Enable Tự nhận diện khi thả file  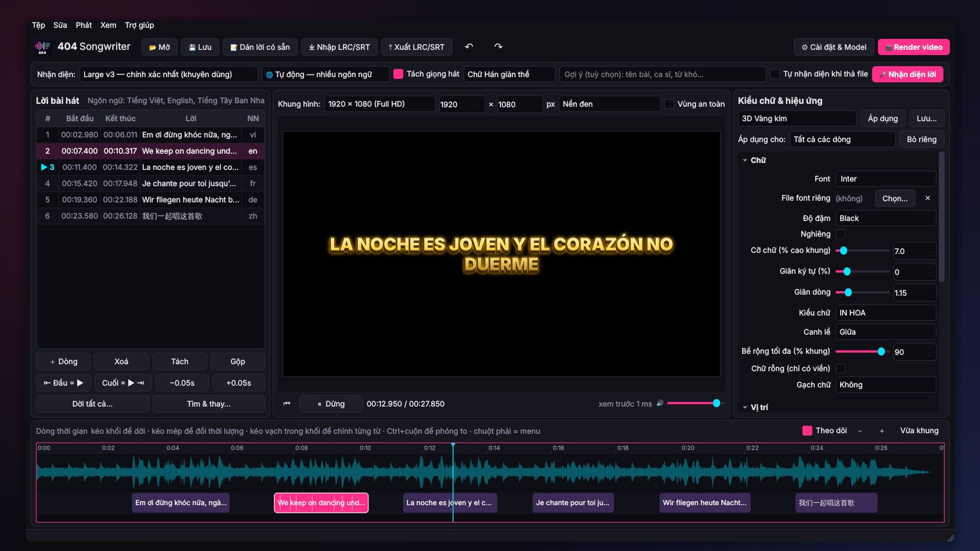(x=774, y=74)
